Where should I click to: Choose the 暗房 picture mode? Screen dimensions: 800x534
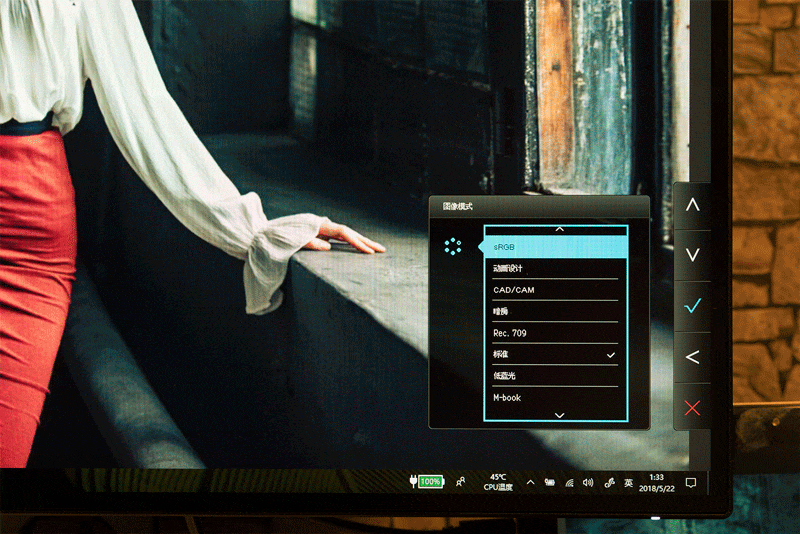pos(556,312)
